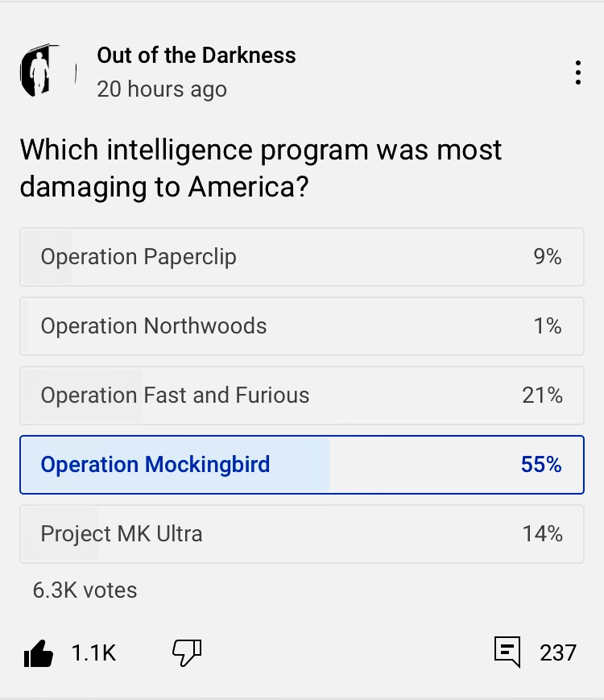
Task: Click the poll question text
Action: point(260,168)
